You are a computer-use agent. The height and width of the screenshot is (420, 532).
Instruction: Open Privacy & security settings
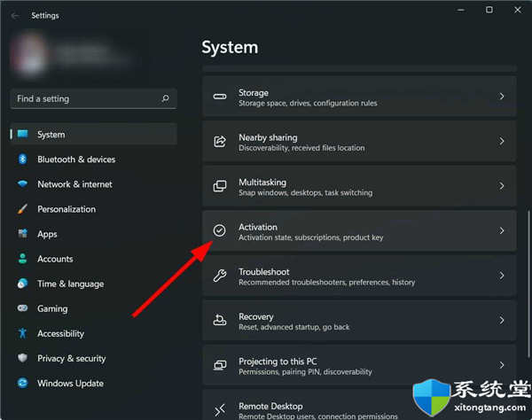(x=72, y=359)
